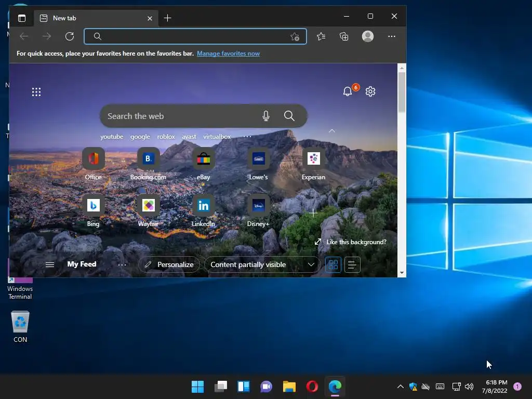Select the virtualbox search suggestion

217,137
